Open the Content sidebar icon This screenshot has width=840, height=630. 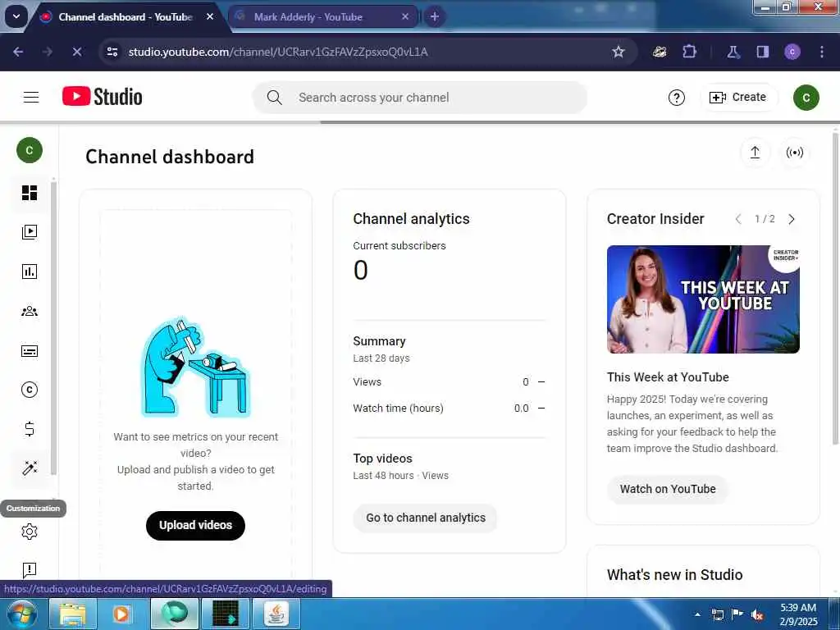30,232
